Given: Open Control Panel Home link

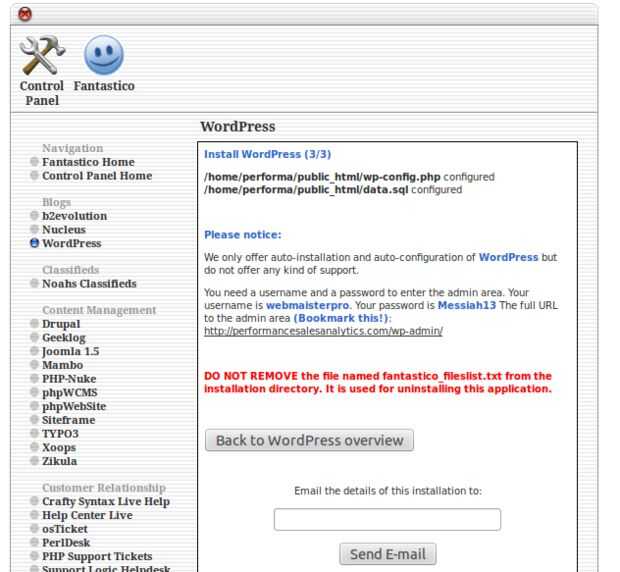Looking at the screenshot, I should (x=97, y=176).
